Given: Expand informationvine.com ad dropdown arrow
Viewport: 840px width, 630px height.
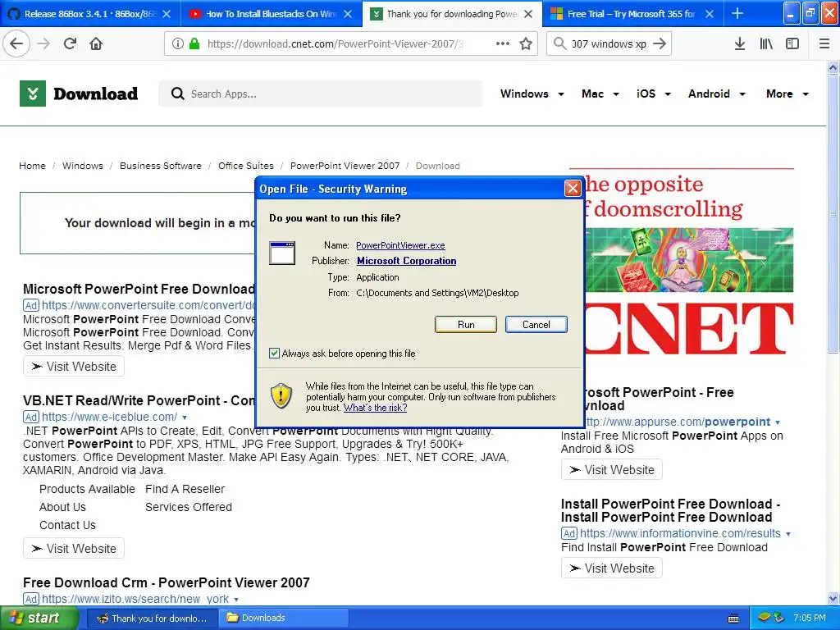Looking at the screenshot, I should pyautogui.click(x=788, y=534).
